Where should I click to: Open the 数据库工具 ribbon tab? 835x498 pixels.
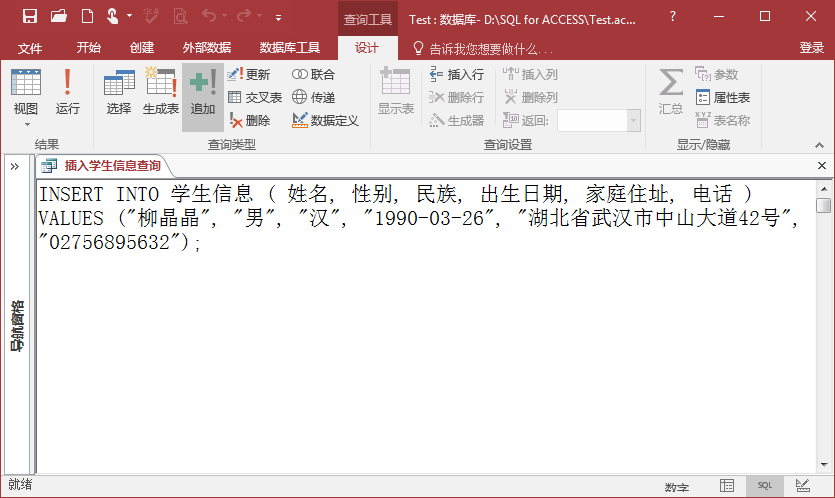click(x=290, y=48)
